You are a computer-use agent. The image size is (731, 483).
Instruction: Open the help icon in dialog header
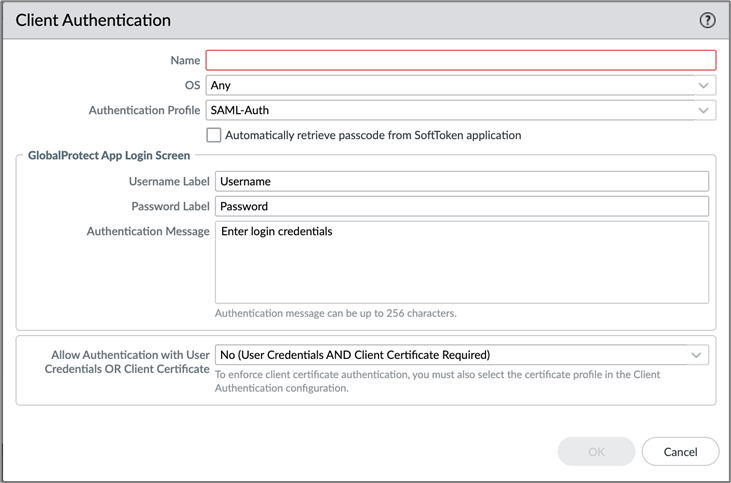pyautogui.click(x=708, y=20)
